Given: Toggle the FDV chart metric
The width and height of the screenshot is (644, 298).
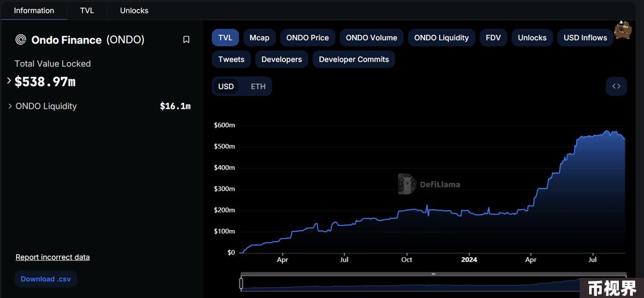Looking at the screenshot, I should tap(493, 38).
